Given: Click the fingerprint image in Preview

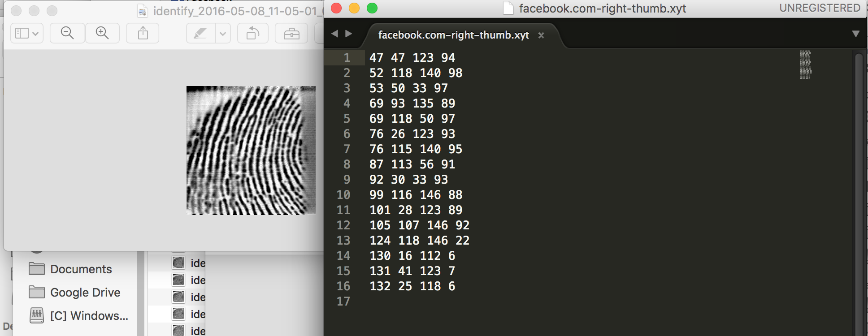Looking at the screenshot, I should (x=251, y=151).
